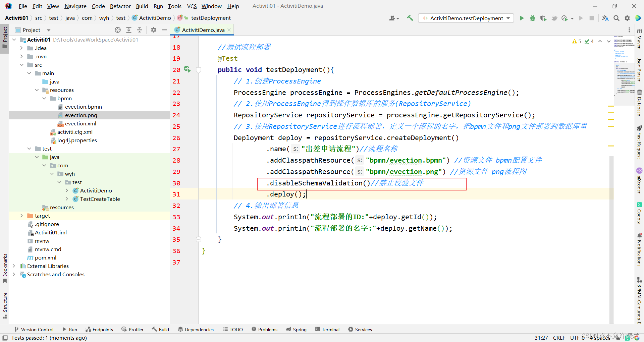
Task: Expand External Libraries node
Action: [14, 266]
